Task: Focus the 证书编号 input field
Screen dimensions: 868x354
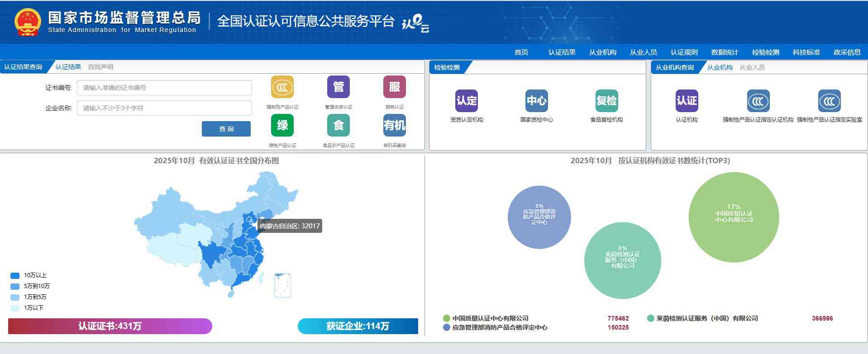Action: click(164, 88)
